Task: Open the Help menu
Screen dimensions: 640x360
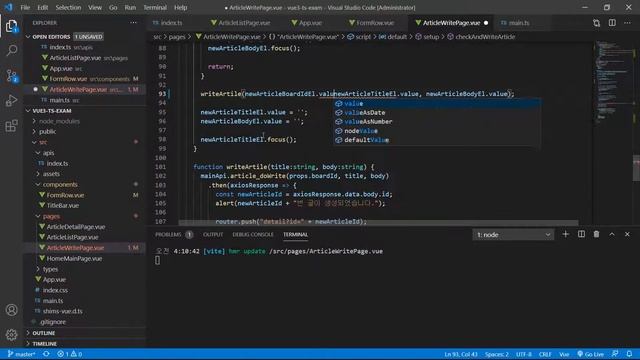Action: (x=180, y=7)
